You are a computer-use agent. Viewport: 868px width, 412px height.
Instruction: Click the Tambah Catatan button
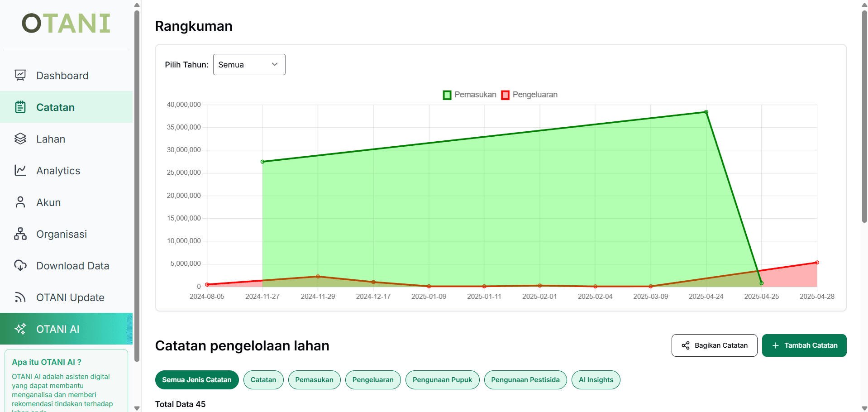[804, 345]
